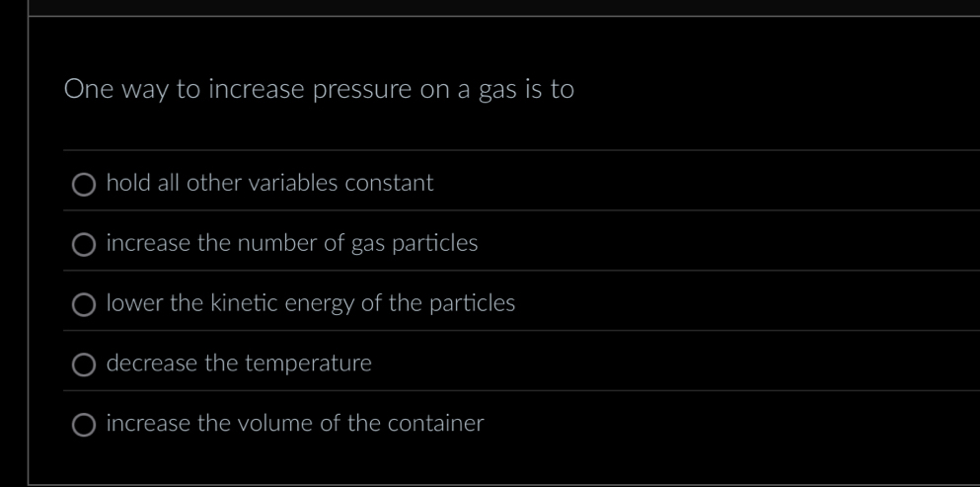
Task: Click the word 'variables' in the first option
Action: (x=292, y=183)
